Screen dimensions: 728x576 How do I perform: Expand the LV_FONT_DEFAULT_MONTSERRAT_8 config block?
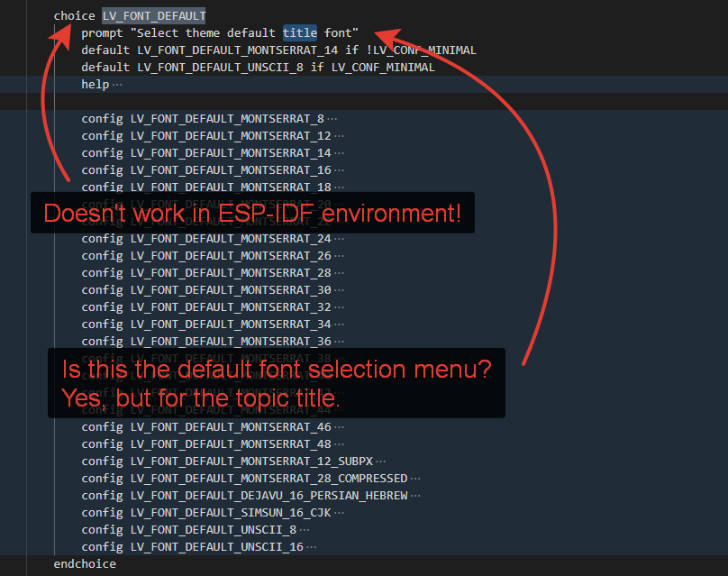tap(333, 118)
